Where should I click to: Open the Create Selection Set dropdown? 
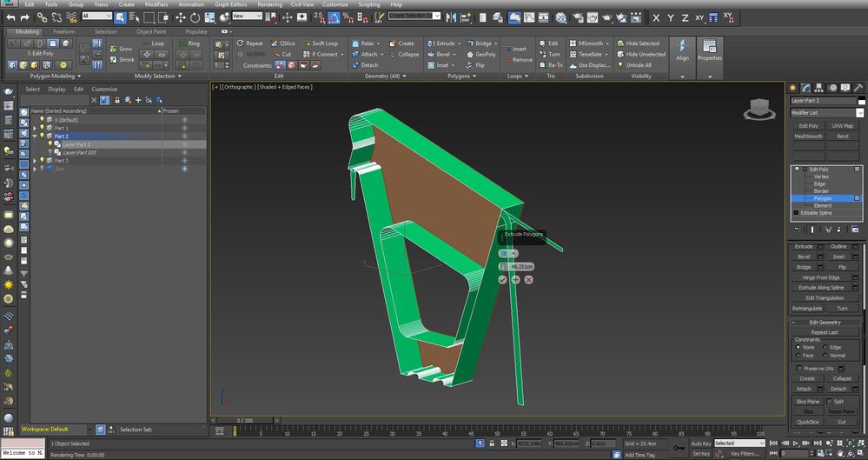click(414, 16)
